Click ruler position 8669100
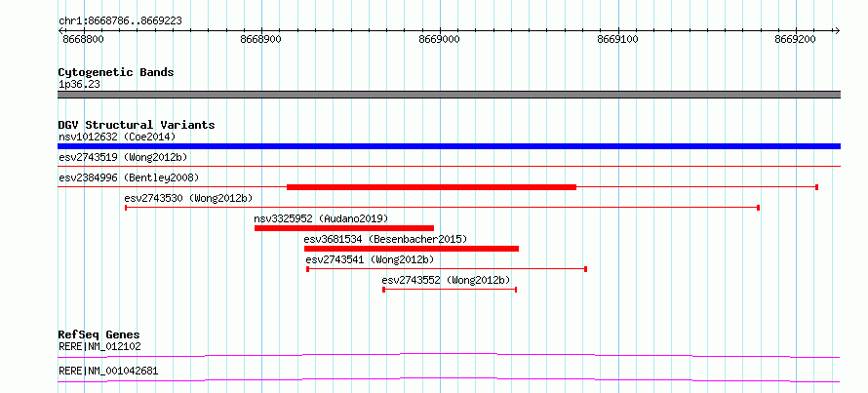The height and width of the screenshot is (393, 868). (617, 39)
